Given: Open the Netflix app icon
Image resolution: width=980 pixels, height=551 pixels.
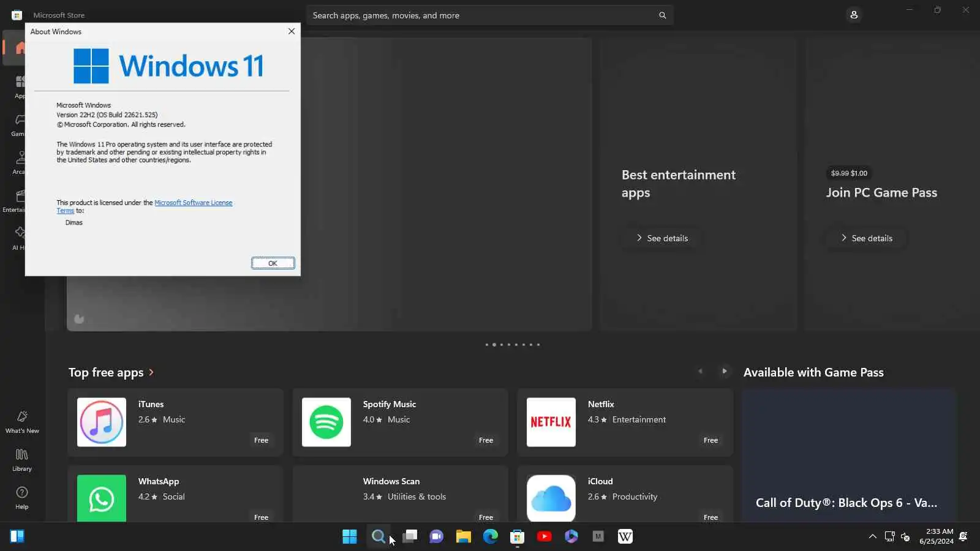Looking at the screenshot, I should 551,422.
